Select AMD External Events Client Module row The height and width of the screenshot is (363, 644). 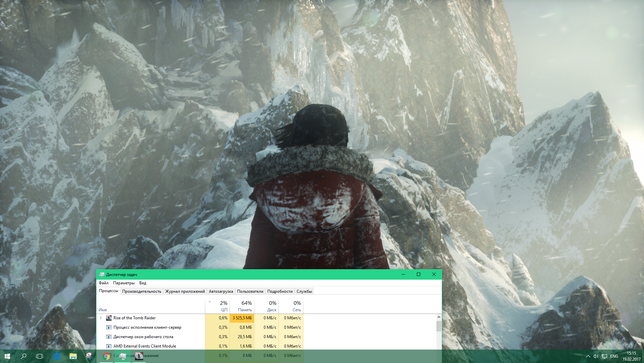(x=200, y=346)
